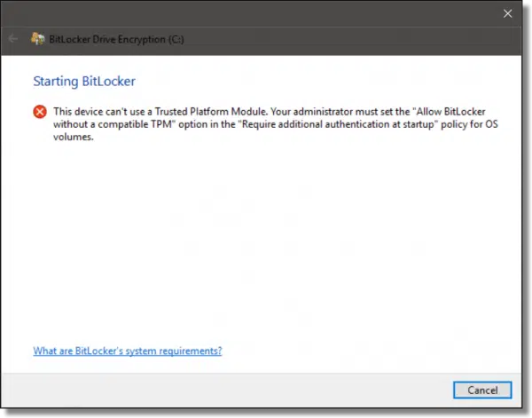This screenshot has height=418, width=532.
Task: Select the "Starting BitLocker" heading
Action: [84, 82]
